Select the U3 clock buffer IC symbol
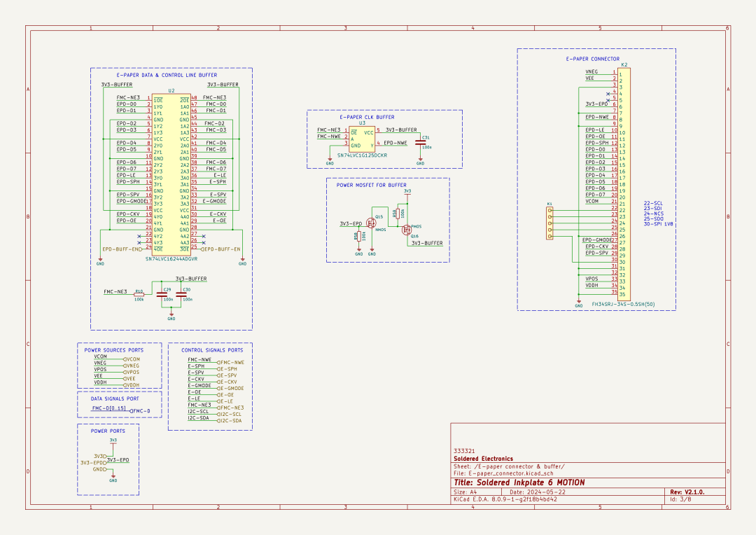Screen dimensions: 756x535 (x=362, y=139)
